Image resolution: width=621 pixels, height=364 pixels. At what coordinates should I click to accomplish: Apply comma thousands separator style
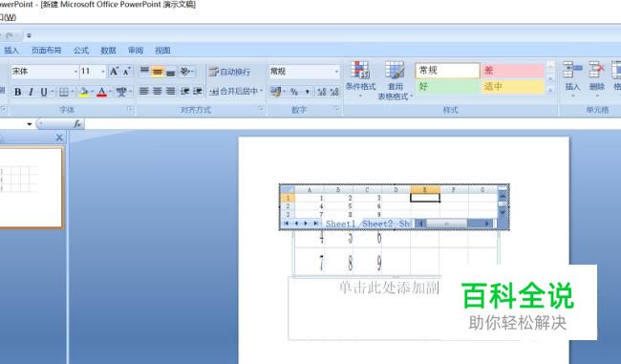(307, 92)
